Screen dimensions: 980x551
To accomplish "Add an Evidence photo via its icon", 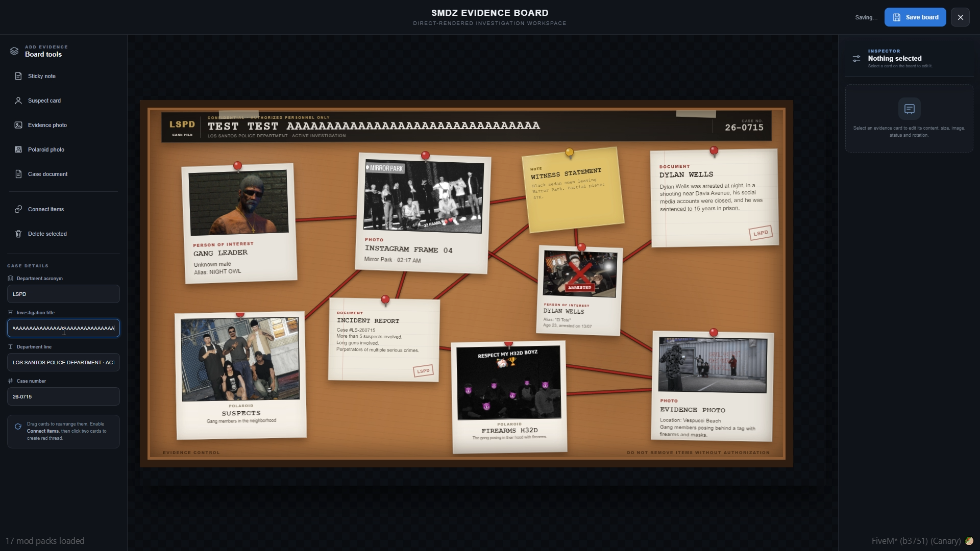I will coord(18,125).
